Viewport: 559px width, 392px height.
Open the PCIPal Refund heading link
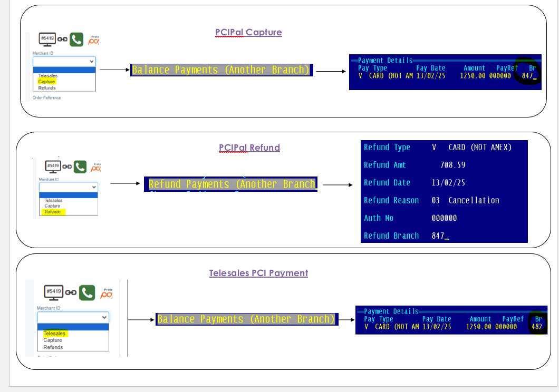(249, 148)
